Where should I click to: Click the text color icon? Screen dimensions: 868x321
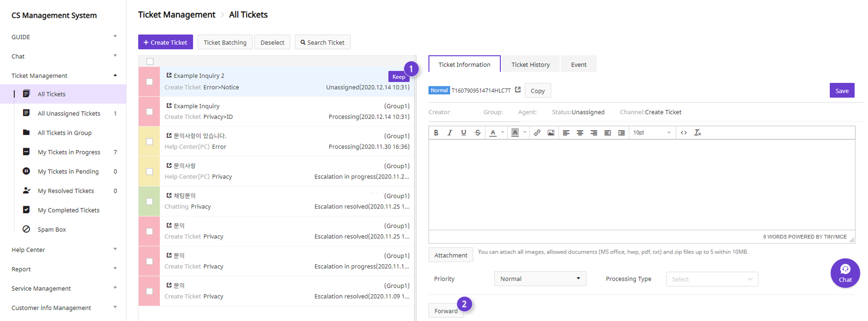493,132
